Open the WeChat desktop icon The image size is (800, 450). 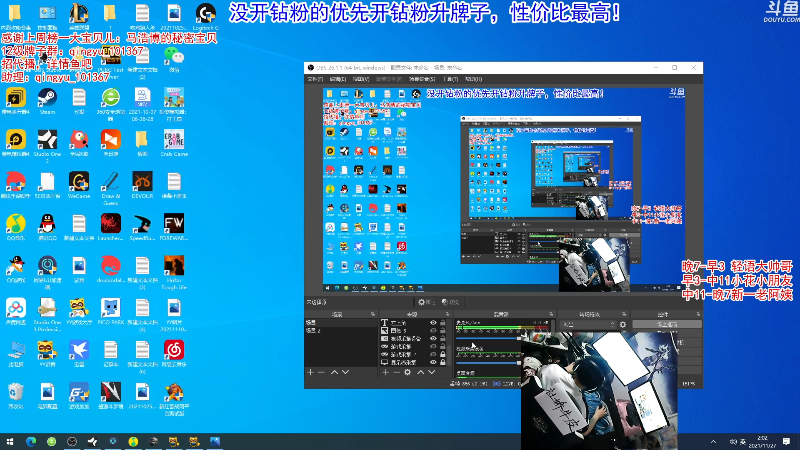[173, 59]
